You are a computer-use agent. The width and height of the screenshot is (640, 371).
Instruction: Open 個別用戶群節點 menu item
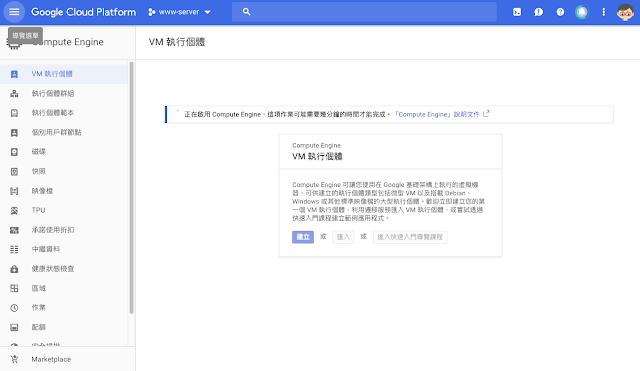click(x=64, y=133)
